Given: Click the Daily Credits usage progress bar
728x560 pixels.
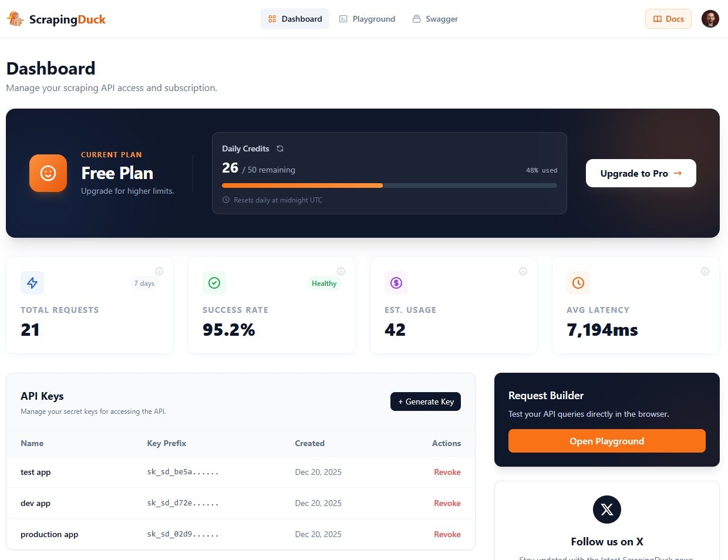Looking at the screenshot, I should 389,185.
